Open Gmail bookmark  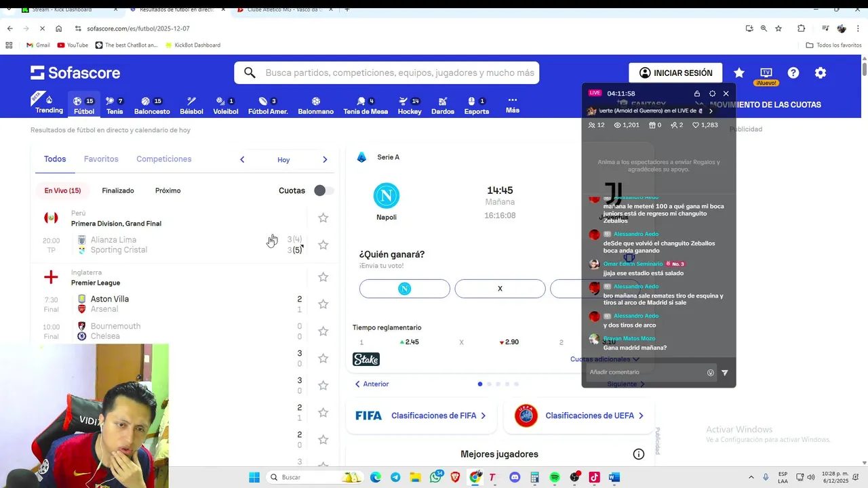[x=38, y=45]
